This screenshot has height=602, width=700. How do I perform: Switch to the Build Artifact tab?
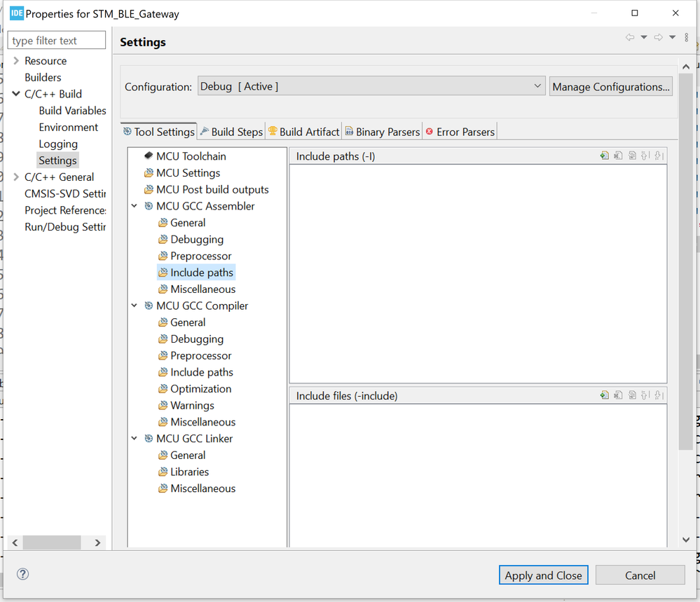tap(303, 132)
